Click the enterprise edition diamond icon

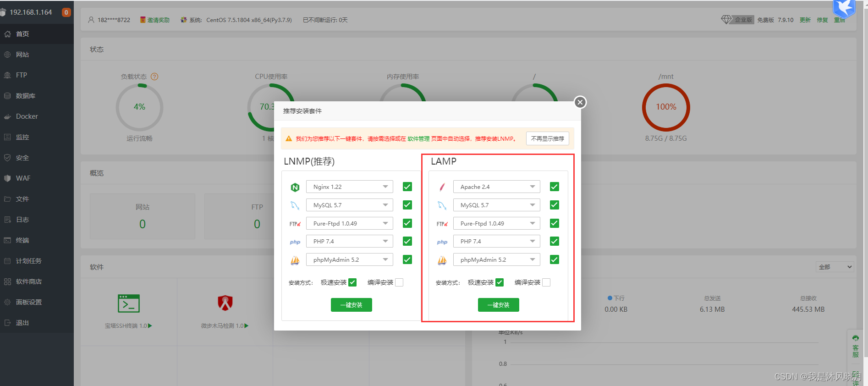726,20
